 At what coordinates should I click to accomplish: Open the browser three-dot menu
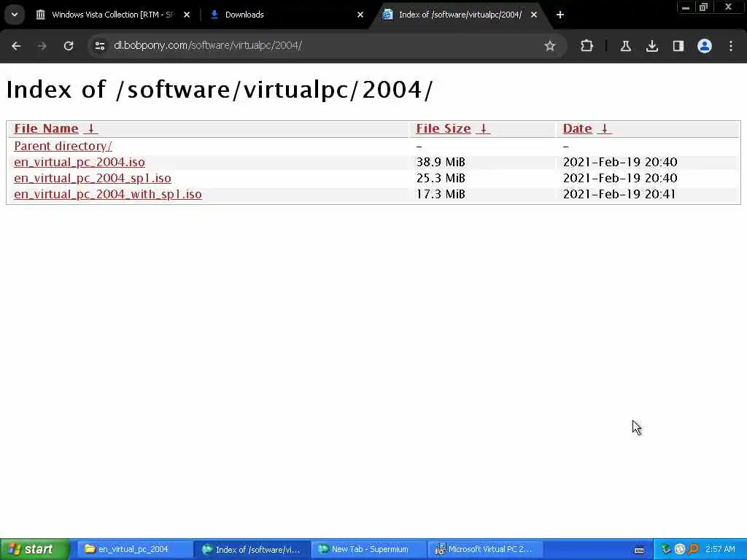pyautogui.click(x=731, y=46)
